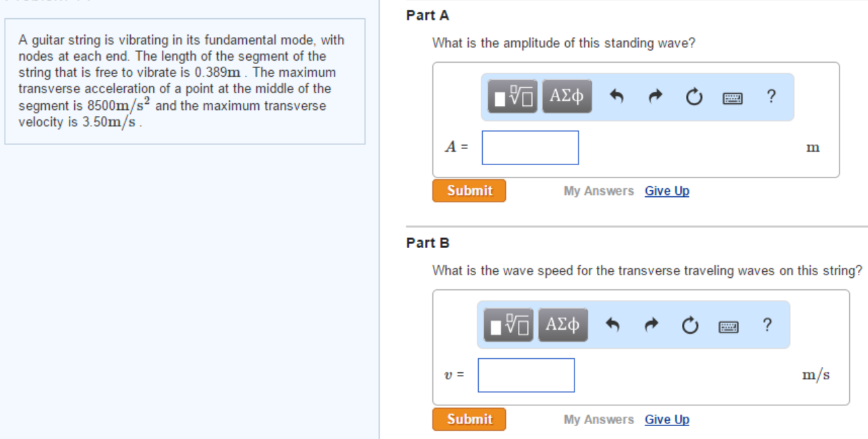Viewport: 868px width, 439px height.
Task: Submit the wave speed answer for Part B
Action: (x=468, y=419)
